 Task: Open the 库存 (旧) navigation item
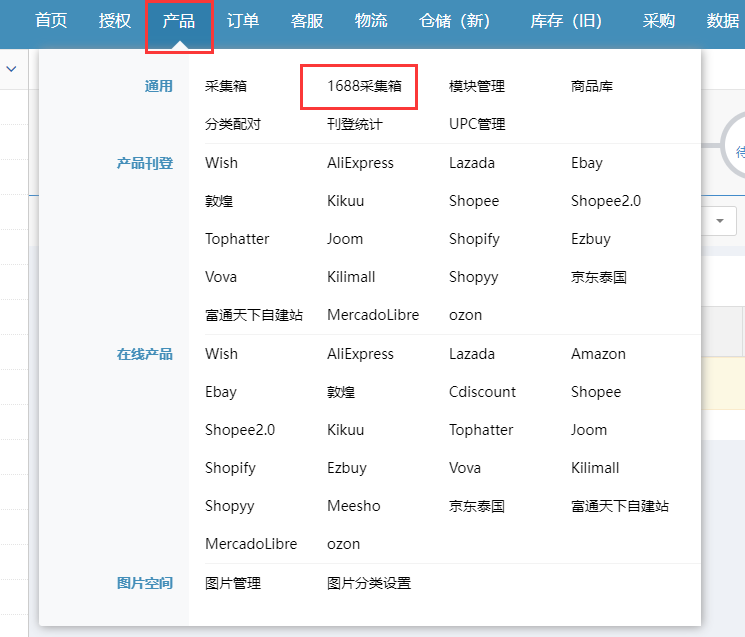tap(566, 21)
